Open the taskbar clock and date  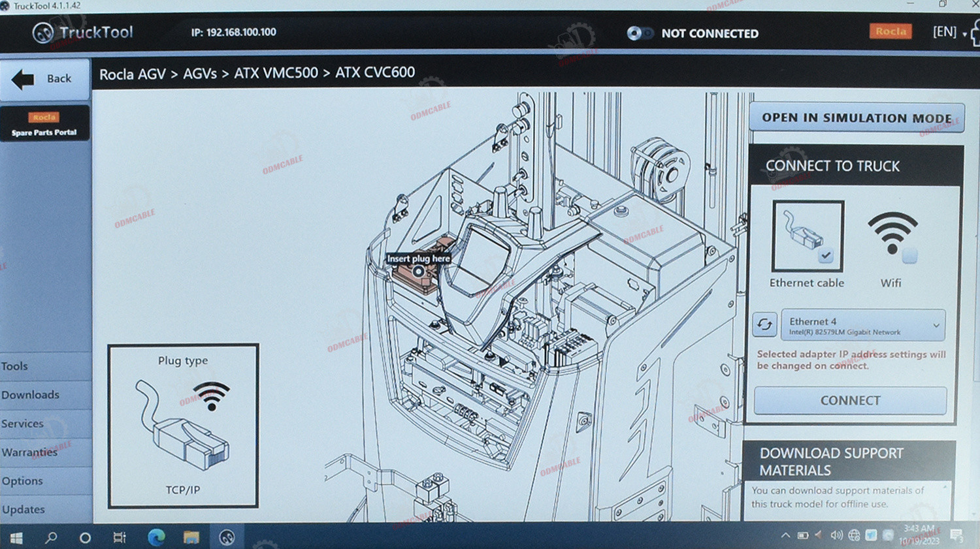pyautogui.click(x=919, y=535)
